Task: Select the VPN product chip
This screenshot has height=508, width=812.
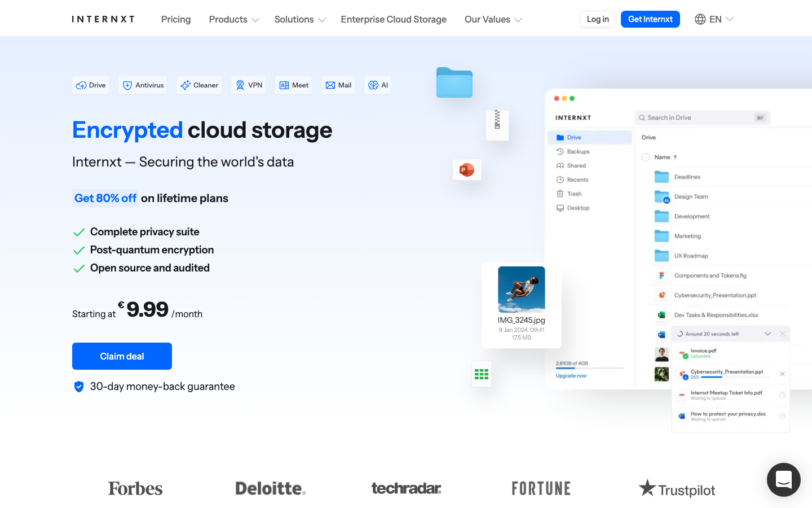Action: click(249, 85)
